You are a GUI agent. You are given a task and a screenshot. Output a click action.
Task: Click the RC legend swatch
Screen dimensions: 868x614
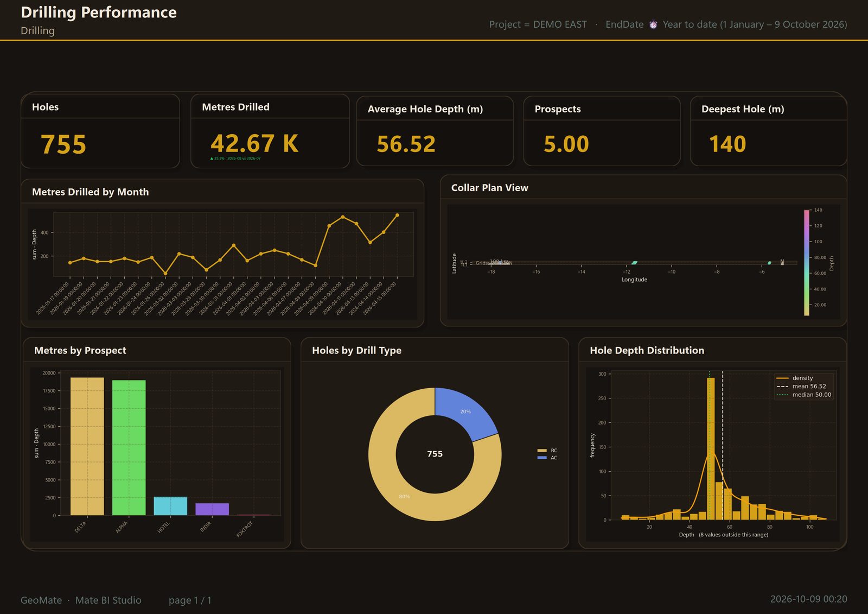click(542, 451)
